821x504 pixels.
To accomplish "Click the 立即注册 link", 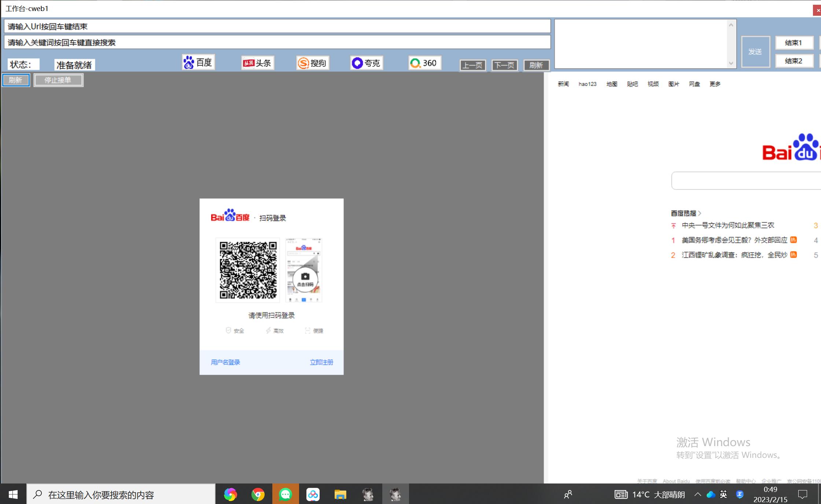I will click(x=321, y=362).
